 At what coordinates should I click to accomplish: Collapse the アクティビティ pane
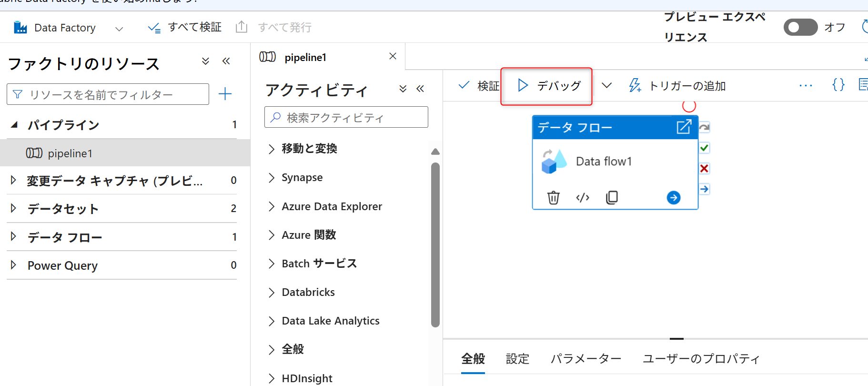[x=420, y=89]
